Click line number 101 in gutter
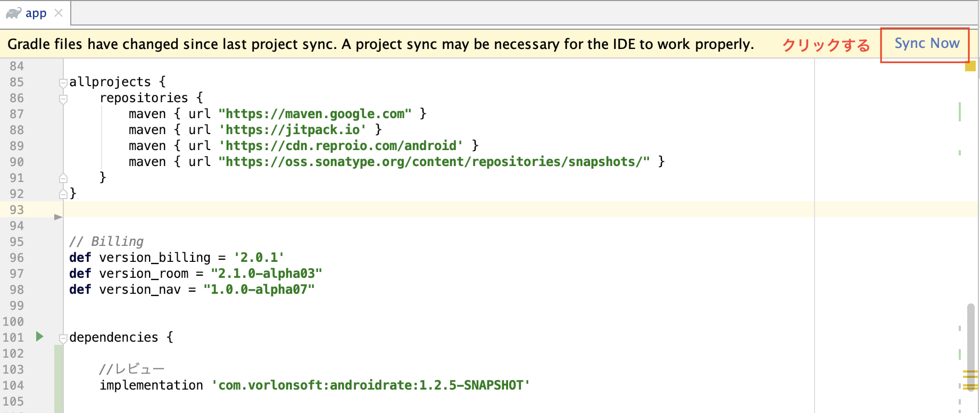 (13, 337)
